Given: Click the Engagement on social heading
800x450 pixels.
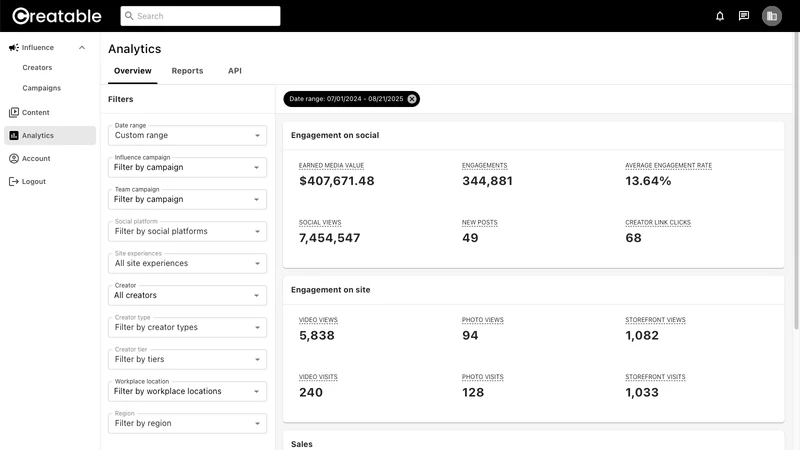Looking at the screenshot, I should tap(335, 135).
